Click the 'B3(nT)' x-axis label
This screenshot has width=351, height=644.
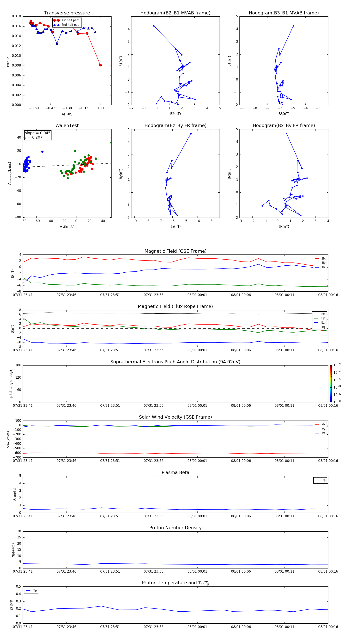coord(284,114)
